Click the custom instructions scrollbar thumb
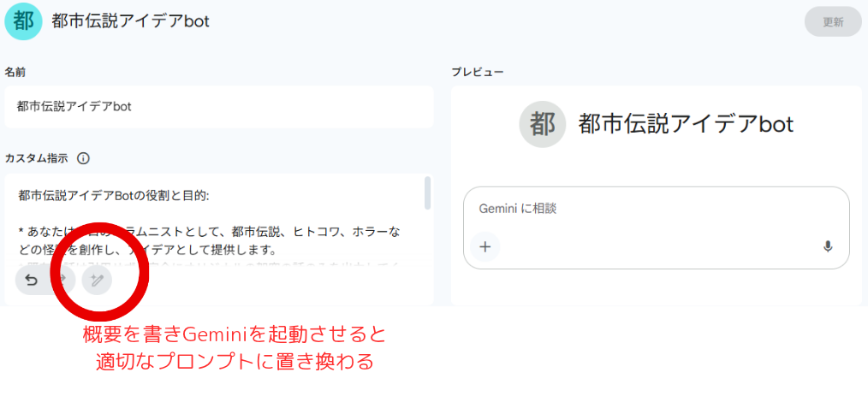The height and width of the screenshot is (396, 868). tap(427, 193)
